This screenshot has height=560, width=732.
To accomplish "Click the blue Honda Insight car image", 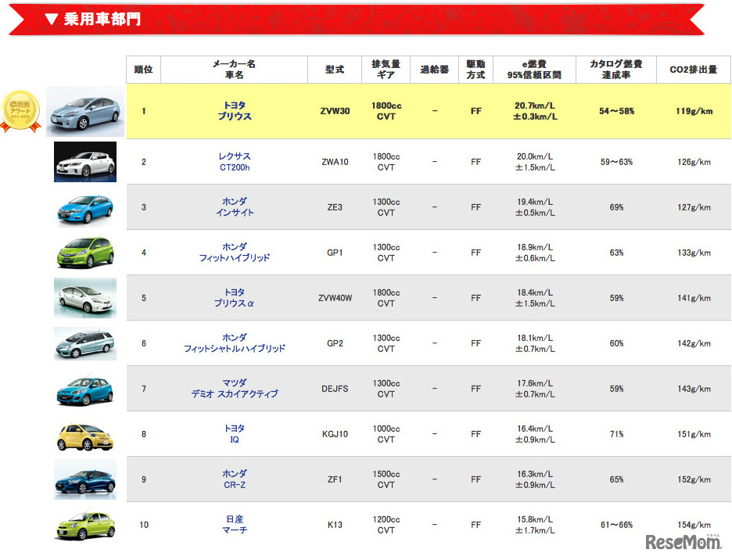I will (x=85, y=207).
